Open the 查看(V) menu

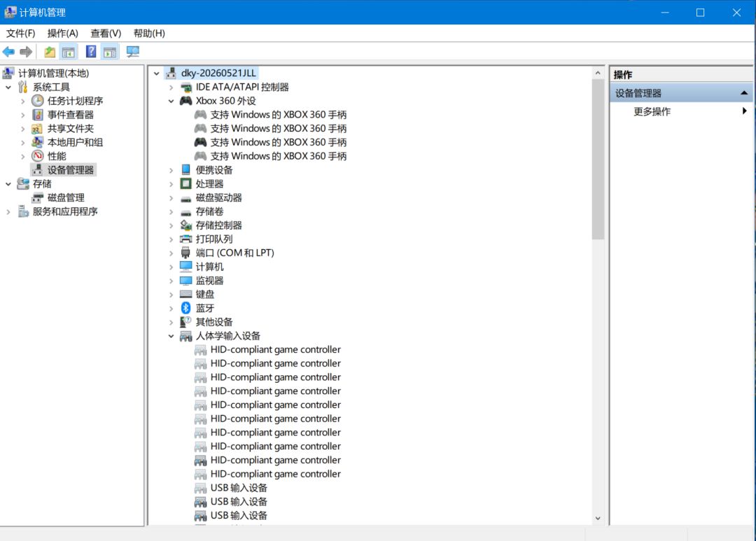(106, 34)
